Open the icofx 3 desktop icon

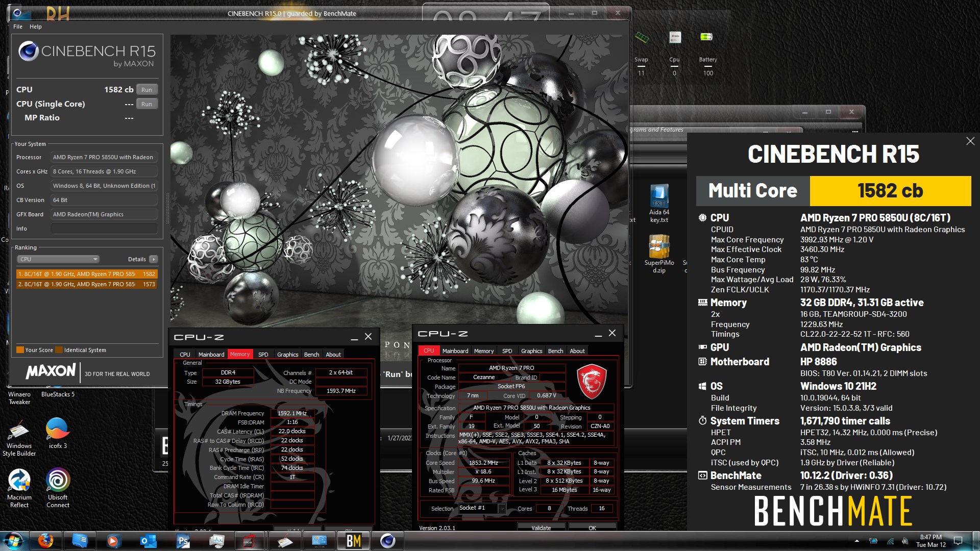[58, 434]
